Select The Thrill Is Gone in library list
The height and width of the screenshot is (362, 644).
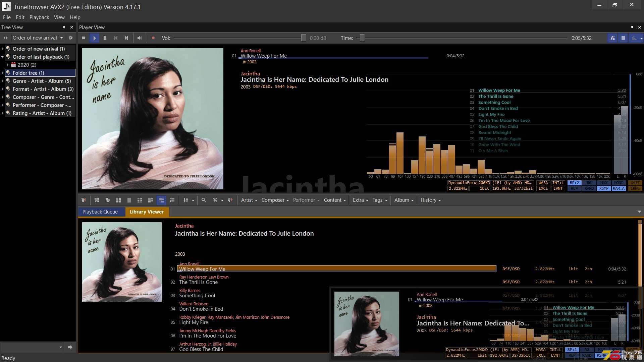click(199, 282)
